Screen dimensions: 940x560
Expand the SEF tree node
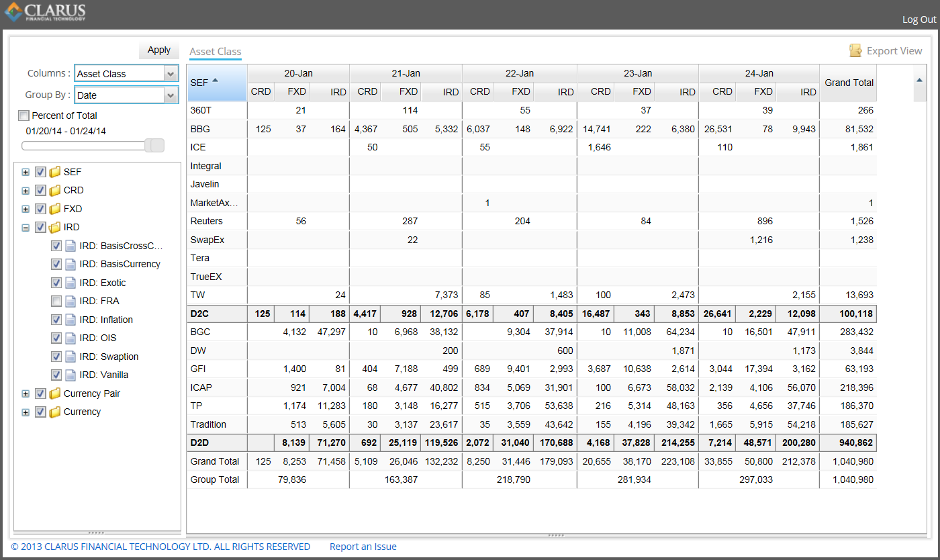tap(26, 172)
